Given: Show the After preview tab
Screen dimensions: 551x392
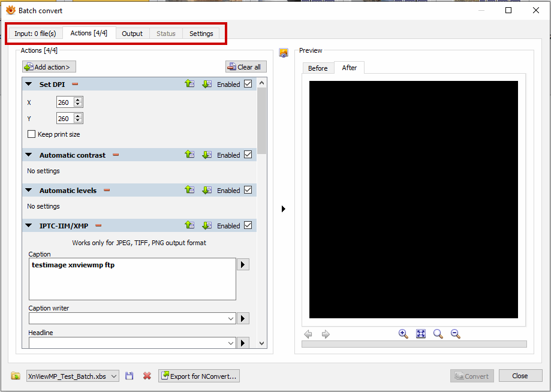Looking at the screenshot, I should pyautogui.click(x=350, y=68).
